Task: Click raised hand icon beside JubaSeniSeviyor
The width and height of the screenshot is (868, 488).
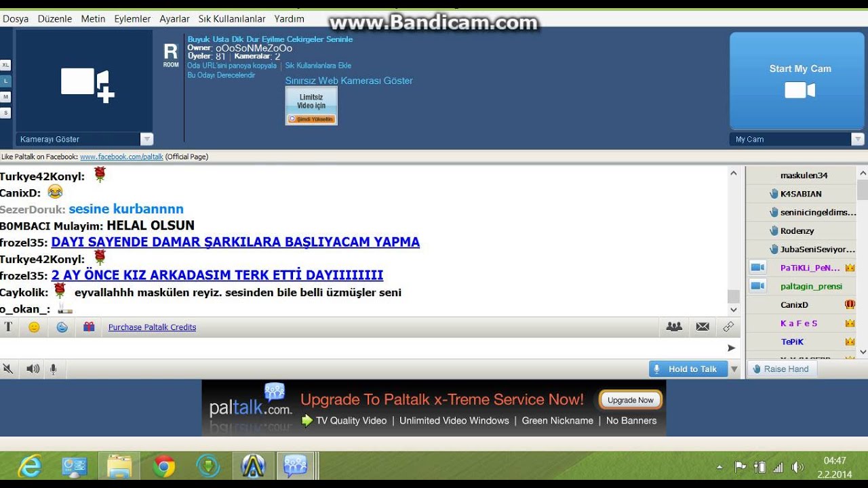Action: pos(774,249)
